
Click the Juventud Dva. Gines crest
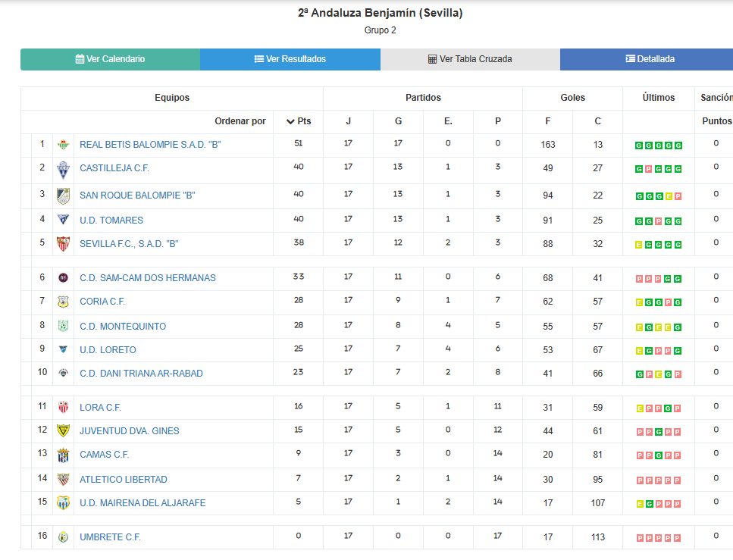[63, 430]
